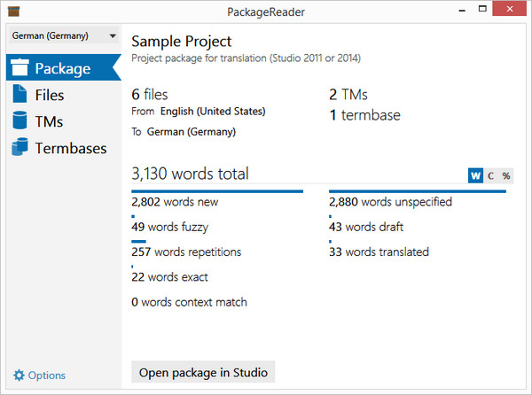Go to the Termbases section label
532x395 pixels.
(x=71, y=148)
